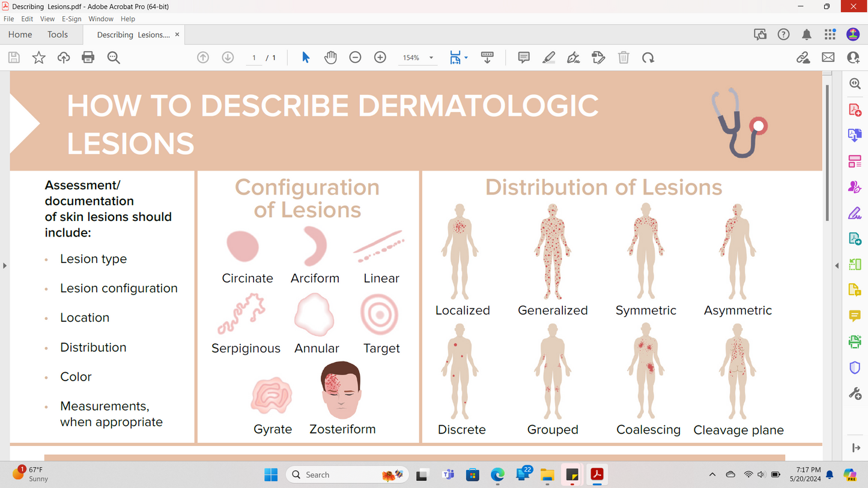Collapse the right tools pane arrow
868x488 pixels.
pos(837,265)
